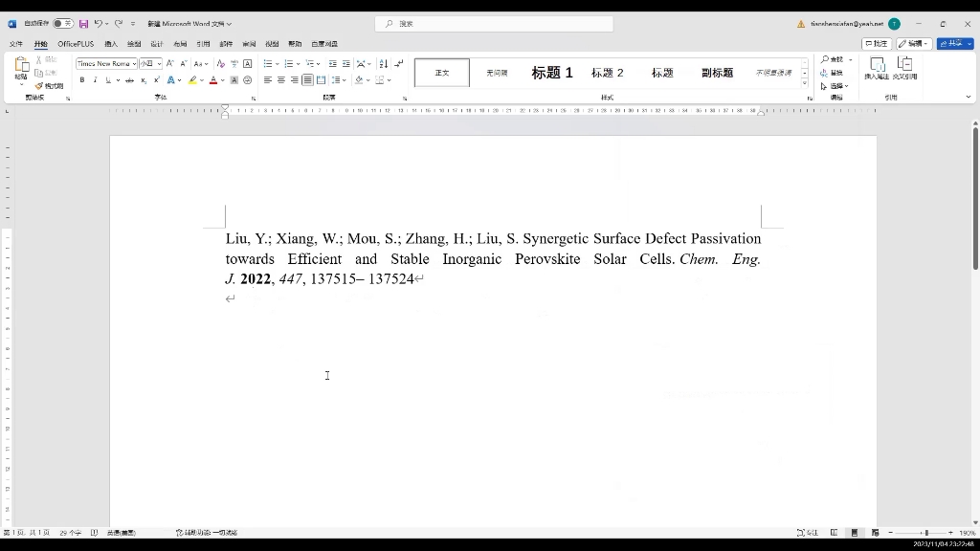Open the font name dropdown Times New Roman

134,64
